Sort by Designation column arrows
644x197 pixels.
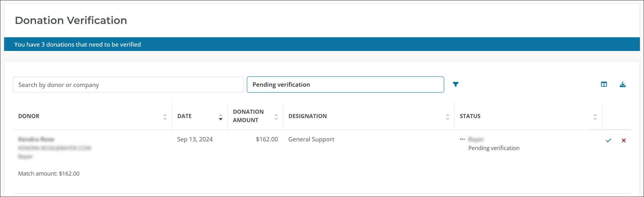pyautogui.click(x=447, y=117)
